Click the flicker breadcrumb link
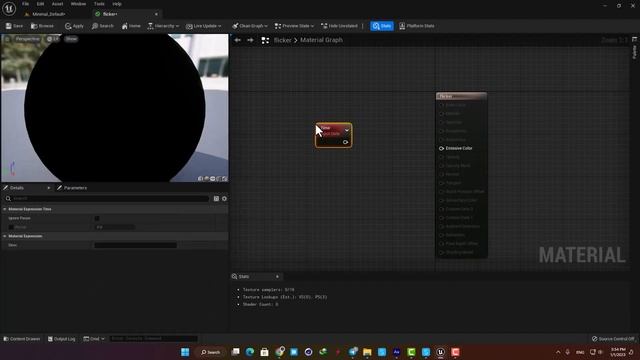This screenshot has width=640, height=360. [x=282, y=40]
